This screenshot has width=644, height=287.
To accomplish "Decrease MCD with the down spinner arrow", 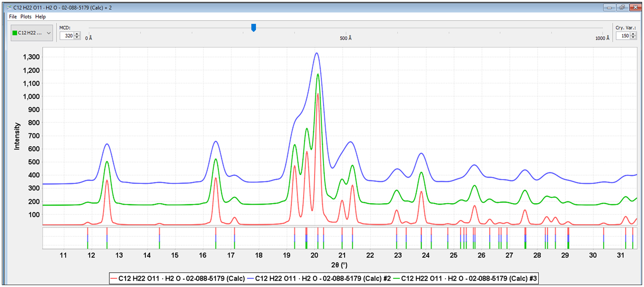I will pos(77,37).
